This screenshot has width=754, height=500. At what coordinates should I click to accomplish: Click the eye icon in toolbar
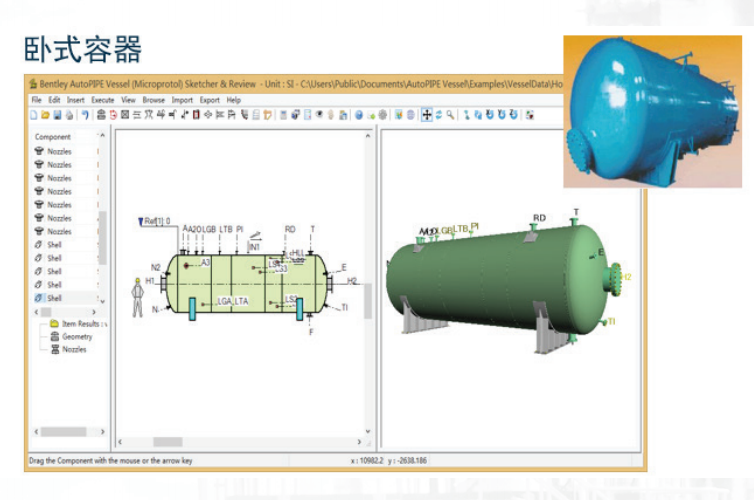pyautogui.click(x=319, y=114)
